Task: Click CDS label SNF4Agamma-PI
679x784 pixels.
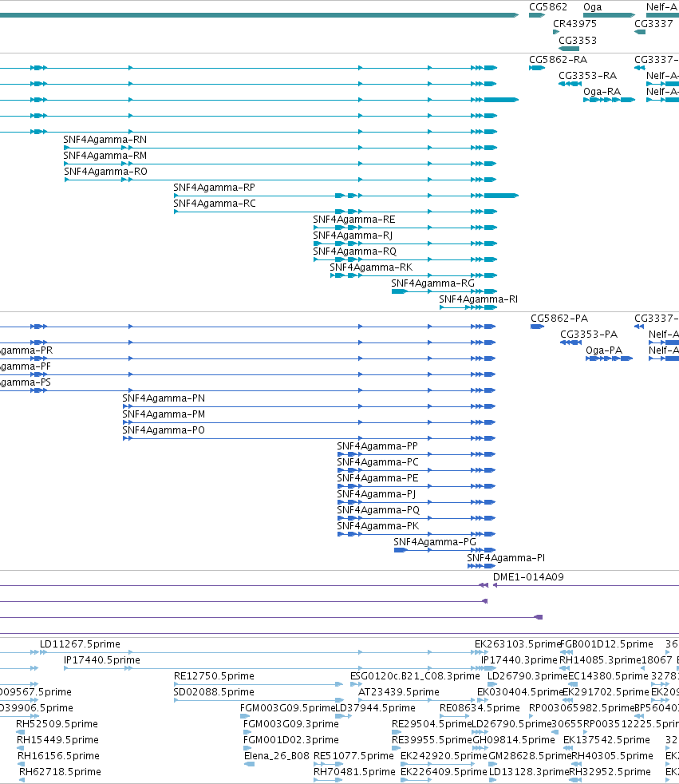Action: (x=506, y=559)
